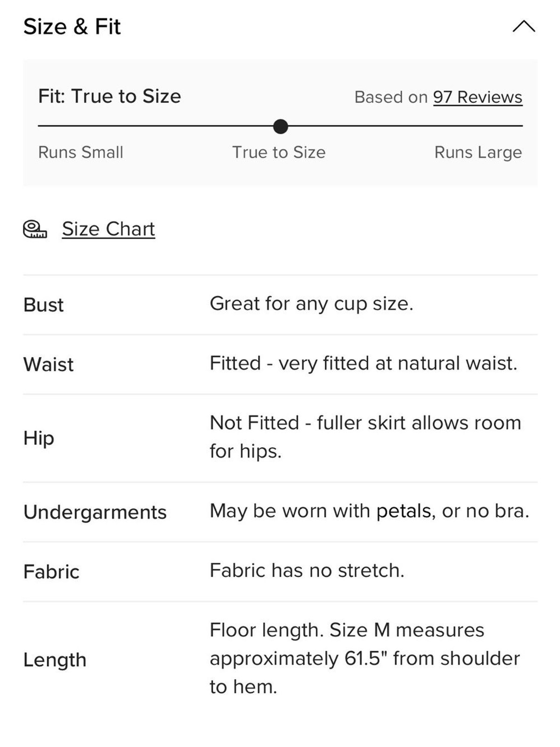Open the 97 Reviews link
The height and width of the screenshot is (747, 560).
point(477,97)
